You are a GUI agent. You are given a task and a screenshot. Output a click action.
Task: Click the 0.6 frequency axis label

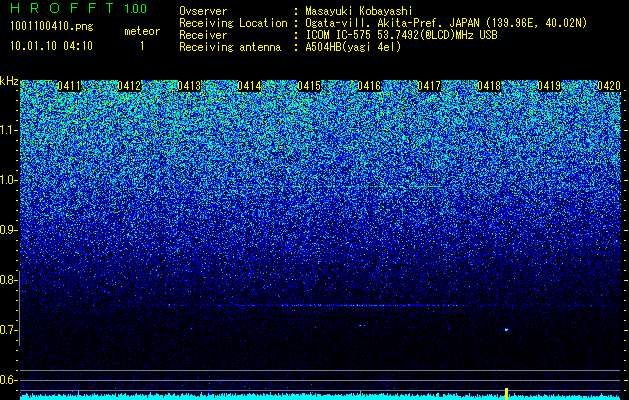[8, 380]
